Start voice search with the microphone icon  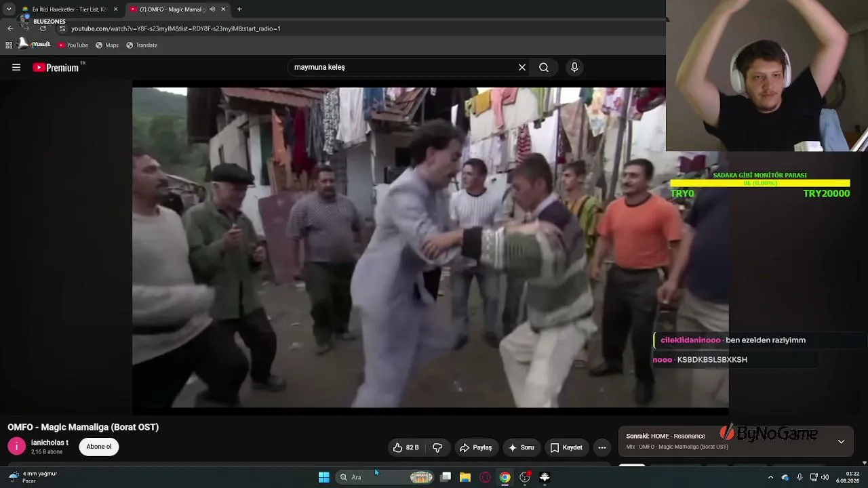tap(574, 67)
